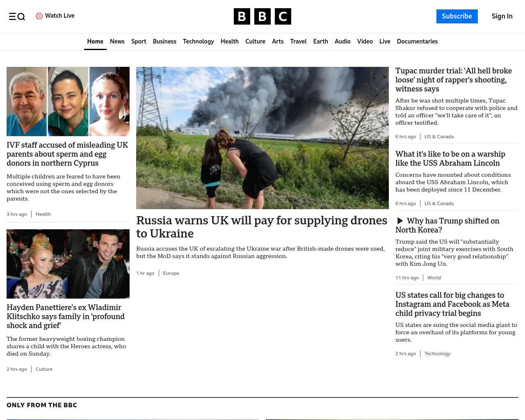This screenshot has width=525, height=420.
Task: Click 'After he was shot multiple times' summary
Action: [x=457, y=112]
